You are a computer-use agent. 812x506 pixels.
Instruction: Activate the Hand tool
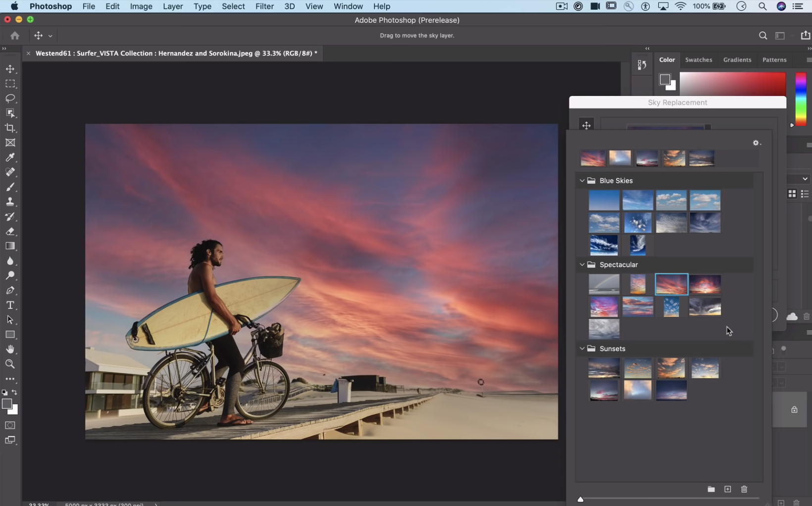pos(10,350)
